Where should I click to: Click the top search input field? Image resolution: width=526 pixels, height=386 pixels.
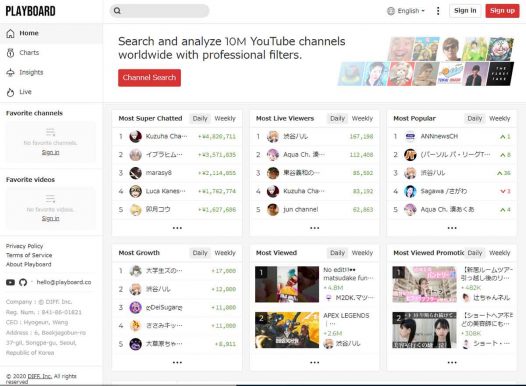click(x=160, y=11)
